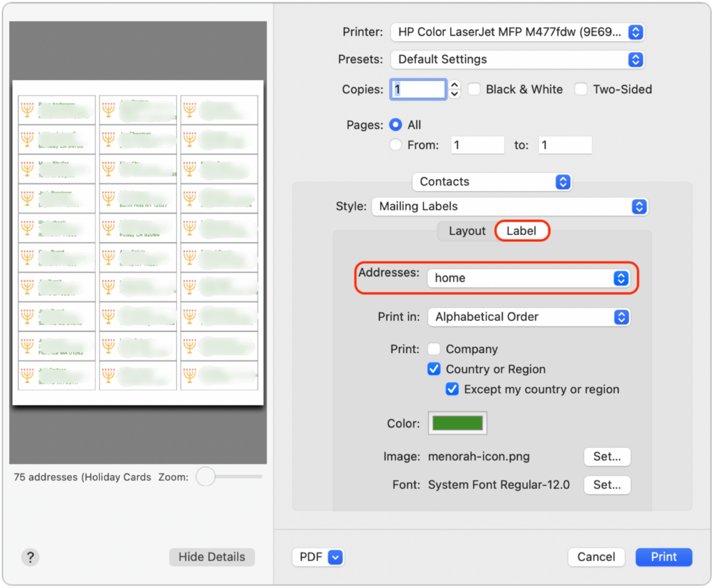Select the From pages radio button
Screen dimensions: 714x588
pyautogui.click(x=396, y=145)
